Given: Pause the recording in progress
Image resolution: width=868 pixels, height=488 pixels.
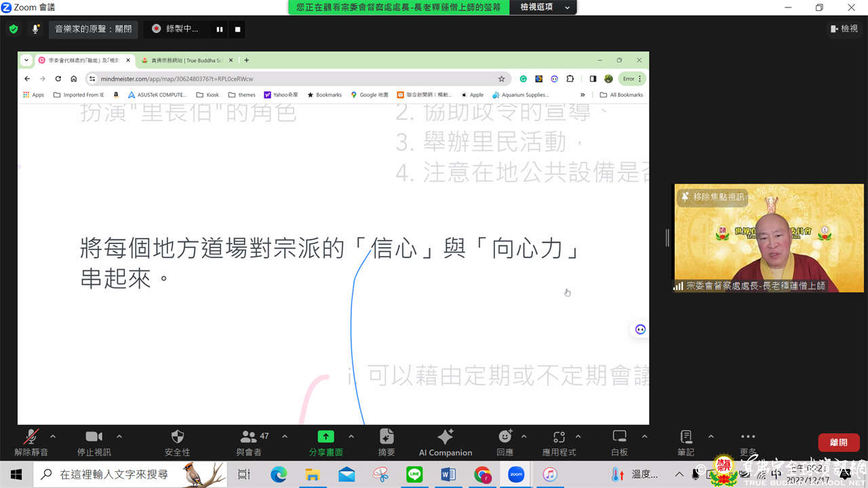Looking at the screenshot, I should coord(220,29).
